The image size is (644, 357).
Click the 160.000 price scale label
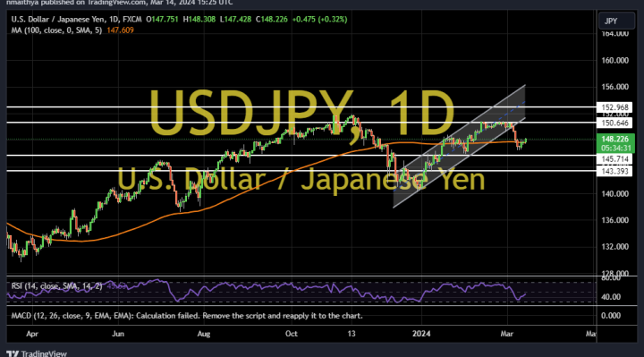pos(614,60)
